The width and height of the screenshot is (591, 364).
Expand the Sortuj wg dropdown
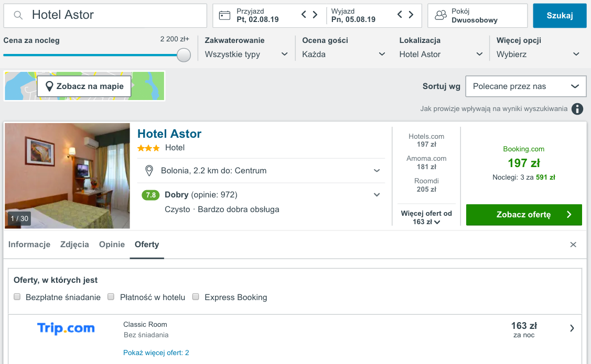point(526,86)
